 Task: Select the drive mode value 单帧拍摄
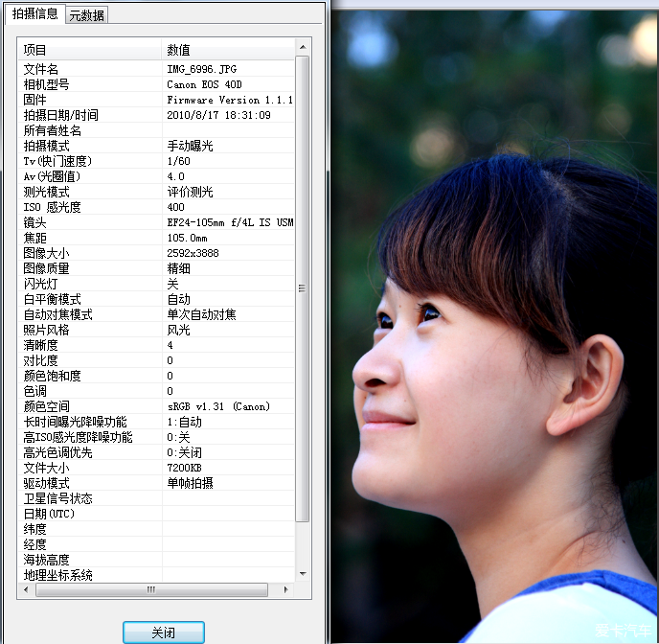coord(190,483)
